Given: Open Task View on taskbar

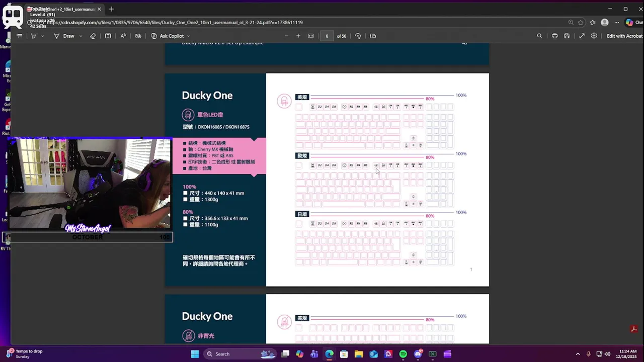Looking at the screenshot, I should pyautogui.click(x=285, y=354).
